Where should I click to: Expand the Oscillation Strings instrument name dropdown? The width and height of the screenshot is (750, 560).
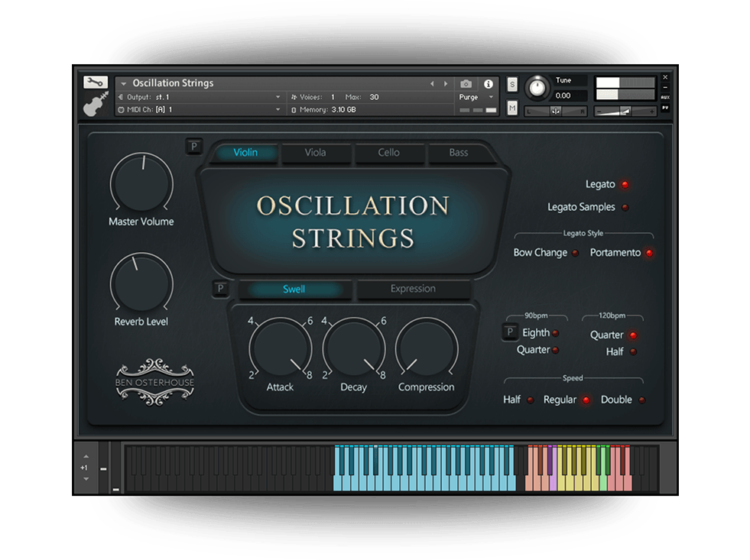pyautogui.click(x=123, y=83)
